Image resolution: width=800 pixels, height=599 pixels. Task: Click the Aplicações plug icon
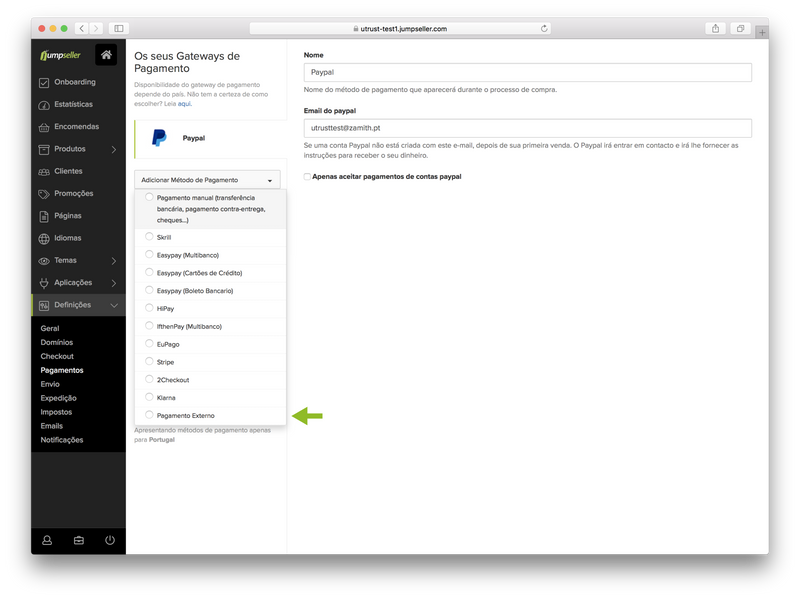(x=44, y=283)
